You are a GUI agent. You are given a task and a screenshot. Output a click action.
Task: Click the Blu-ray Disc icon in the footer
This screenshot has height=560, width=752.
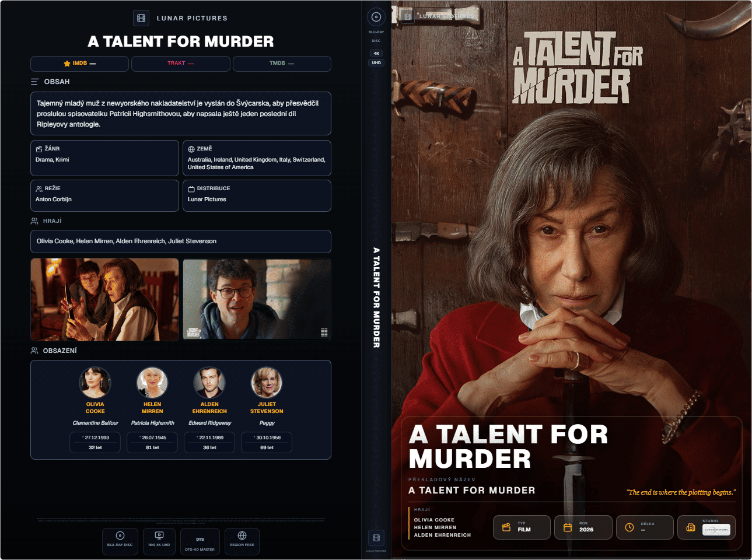click(x=120, y=535)
